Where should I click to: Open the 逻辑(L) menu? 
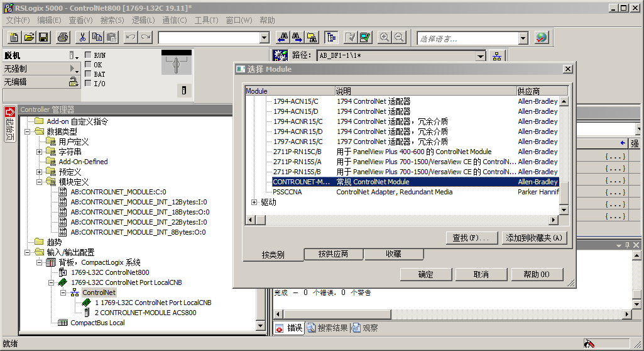tap(143, 20)
